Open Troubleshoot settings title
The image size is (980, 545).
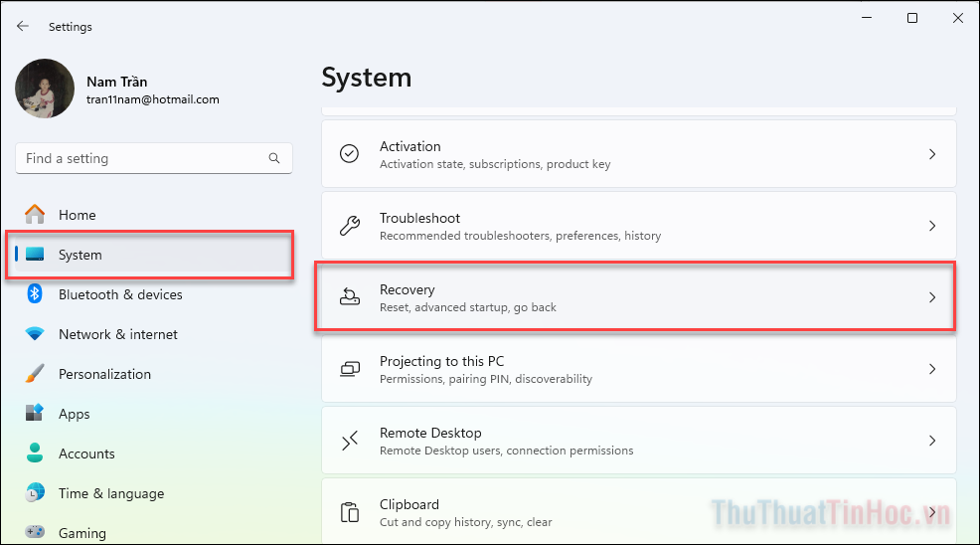pyautogui.click(x=419, y=218)
